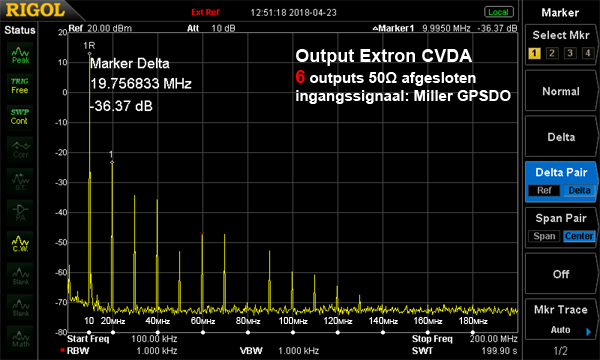Click the SWT 199.90 s value

(499, 351)
